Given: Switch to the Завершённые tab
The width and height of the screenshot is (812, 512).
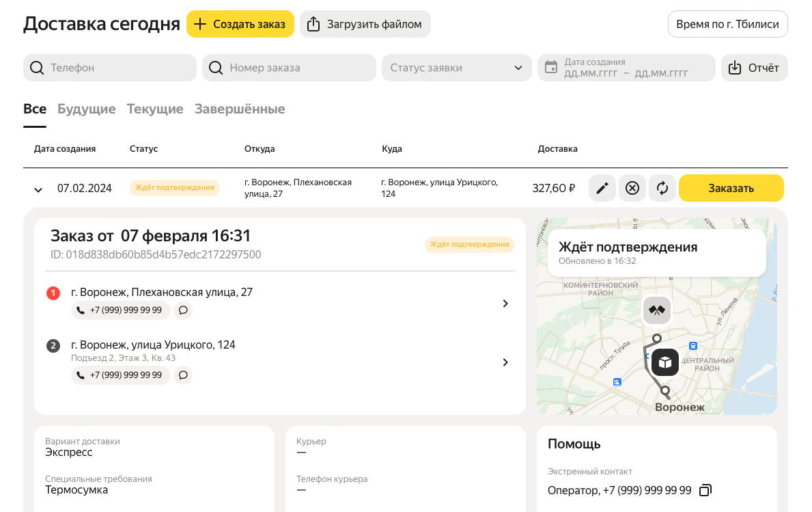Looking at the screenshot, I should point(240,109).
